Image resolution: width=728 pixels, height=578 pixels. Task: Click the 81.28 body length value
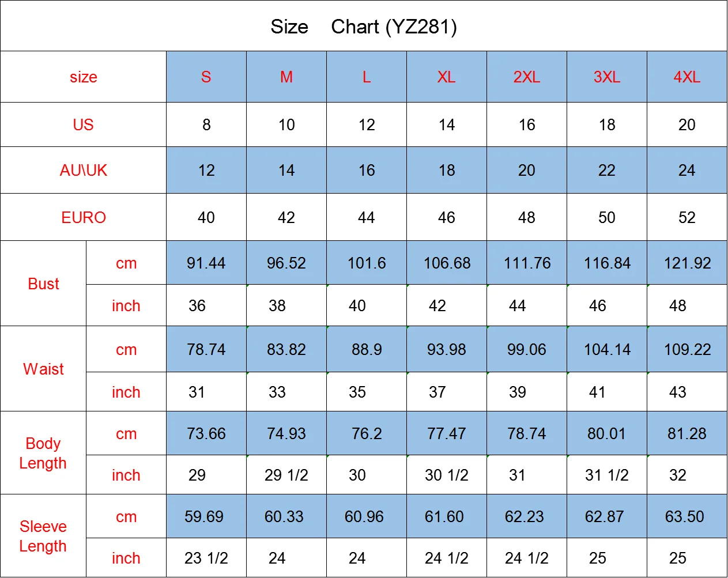[687, 434]
